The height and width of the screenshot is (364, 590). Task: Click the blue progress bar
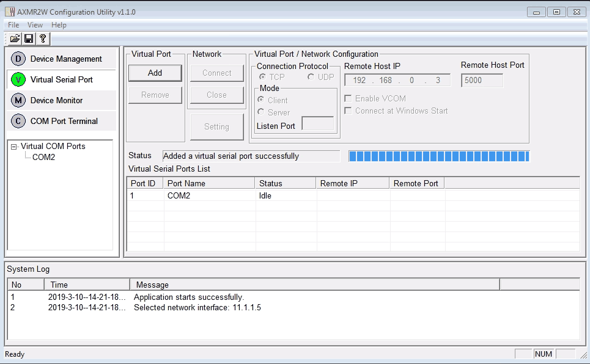439,156
